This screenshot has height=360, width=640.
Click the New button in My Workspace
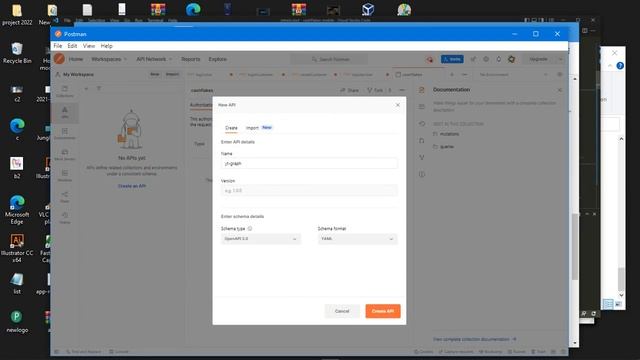pos(154,74)
